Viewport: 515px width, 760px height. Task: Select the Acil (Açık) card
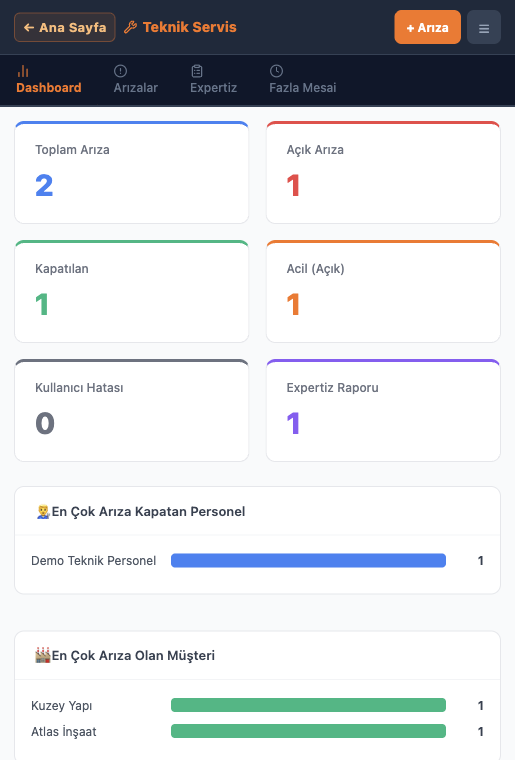[383, 291]
